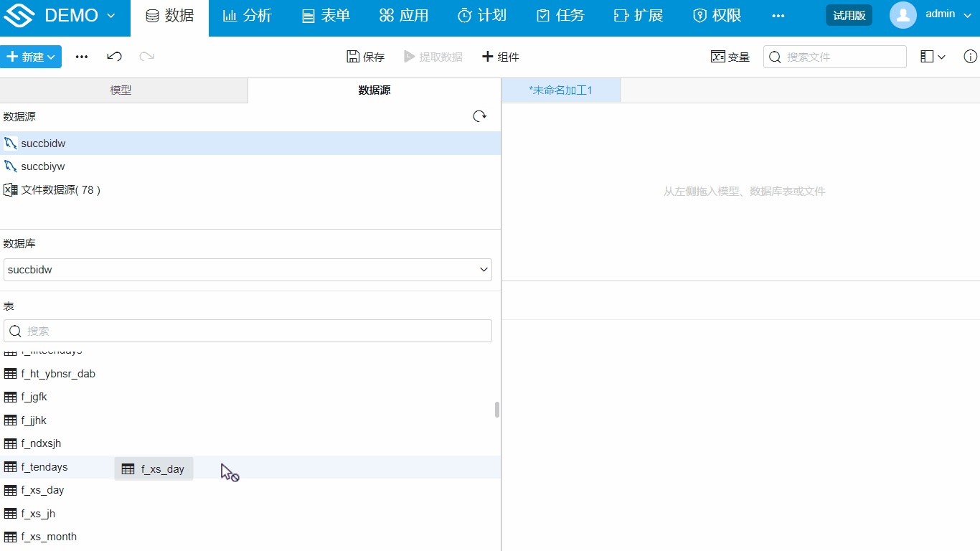Add a new 组件 component
The image size is (980, 551).
point(500,57)
